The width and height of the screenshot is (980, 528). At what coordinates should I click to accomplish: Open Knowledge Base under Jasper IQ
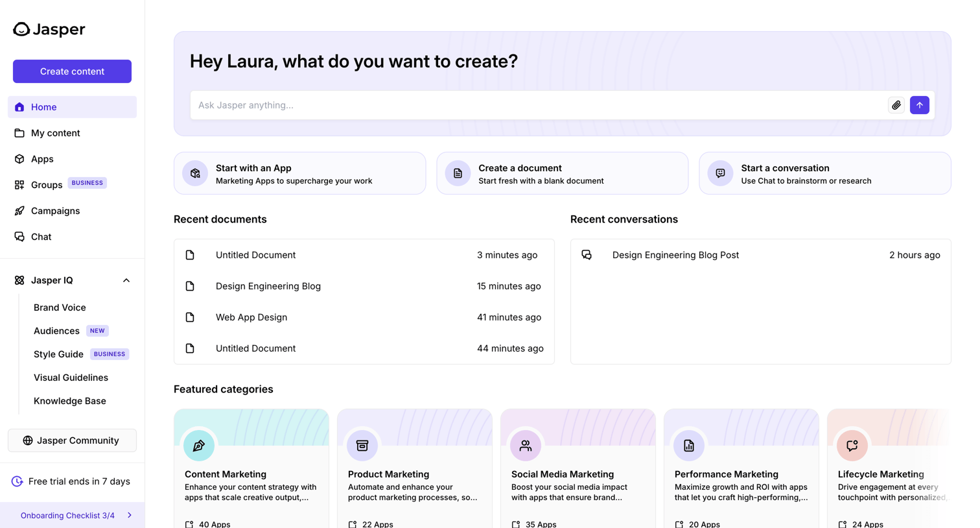[69, 401]
